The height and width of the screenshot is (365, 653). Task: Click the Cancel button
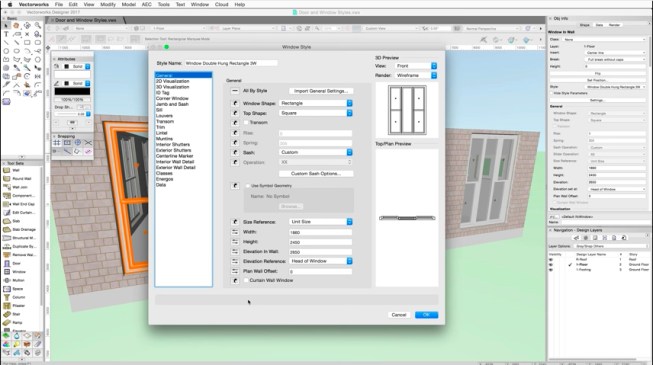pyautogui.click(x=399, y=315)
